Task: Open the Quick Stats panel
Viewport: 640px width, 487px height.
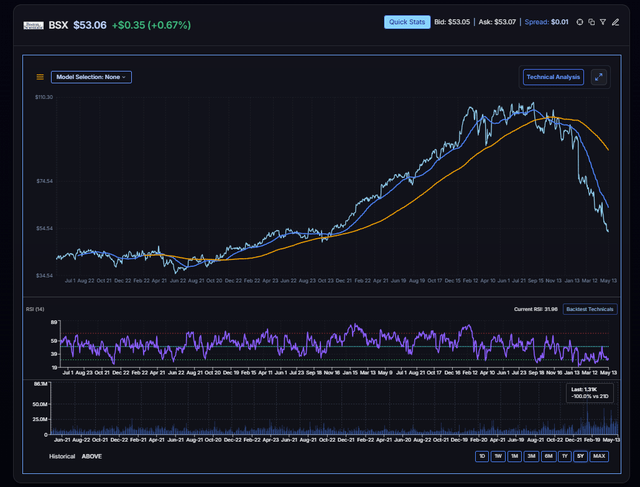Action: (x=407, y=22)
